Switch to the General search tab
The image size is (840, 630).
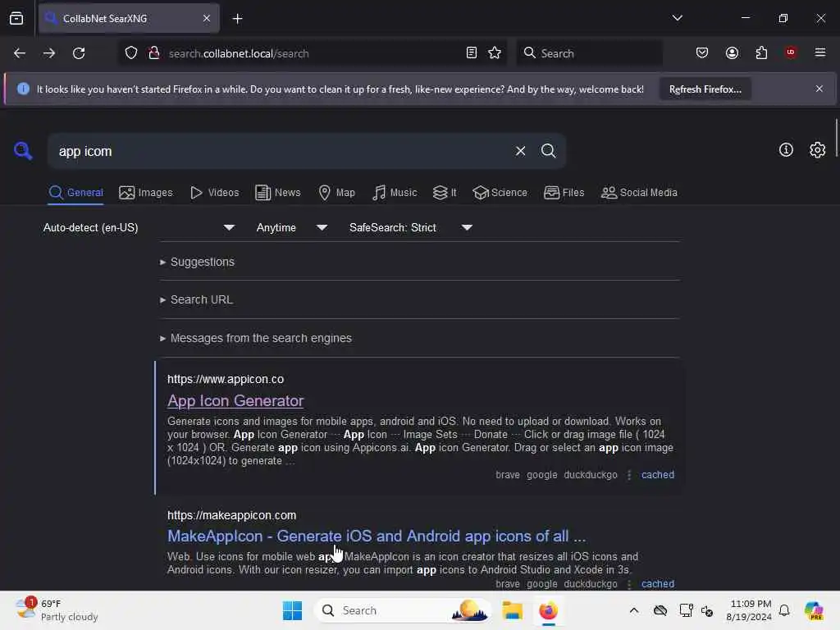click(x=76, y=192)
